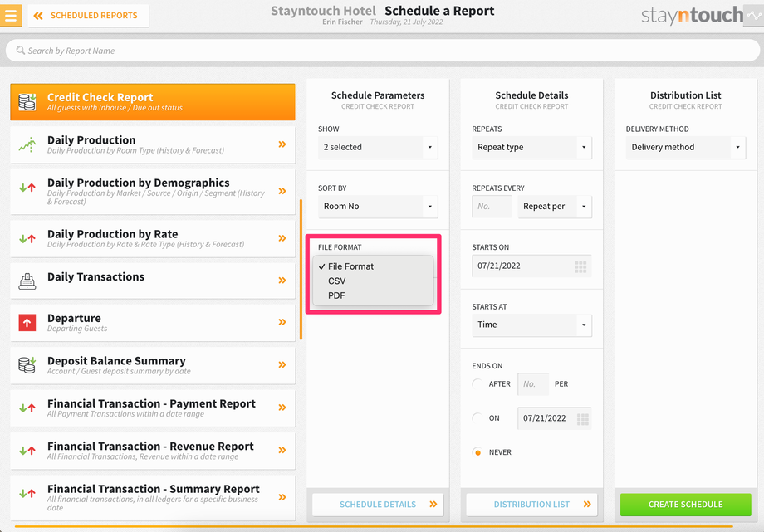
Task: Open Financial Transaction Payment Report chevron
Action: tap(282, 408)
